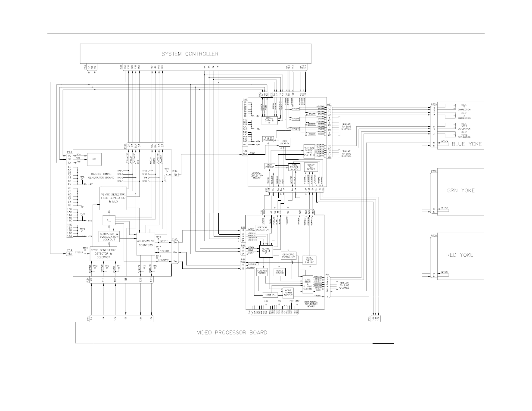Screen dimensions: 532x411
Task: Select the ADJUSTMENT COUNTERS block
Action: tap(145, 244)
